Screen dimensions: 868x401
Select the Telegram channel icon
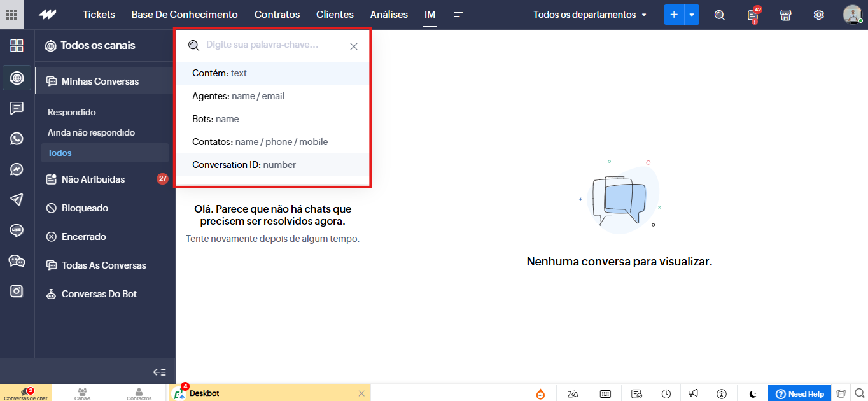tap(17, 200)
